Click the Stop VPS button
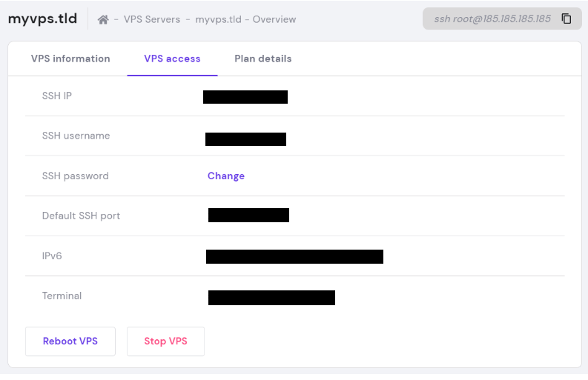The image size is (588, 380). pyautogui.click(x=165, y=341)
